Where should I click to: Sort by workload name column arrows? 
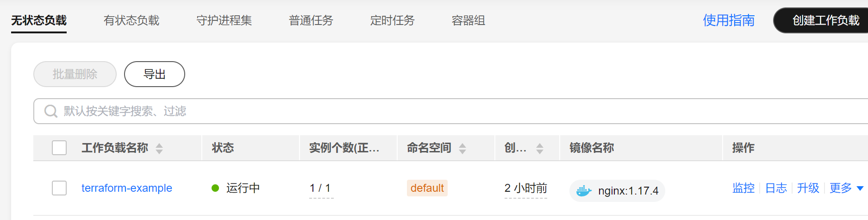click(159, 148)
